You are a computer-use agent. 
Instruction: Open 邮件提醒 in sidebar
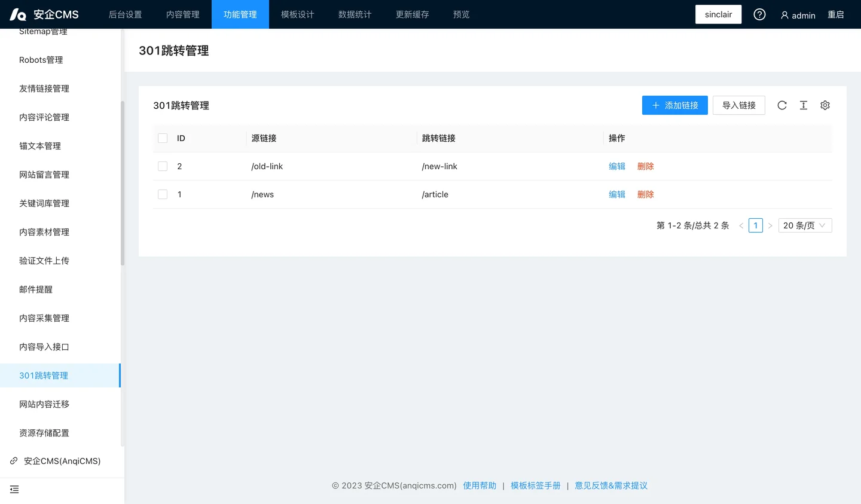coord(60,289)
